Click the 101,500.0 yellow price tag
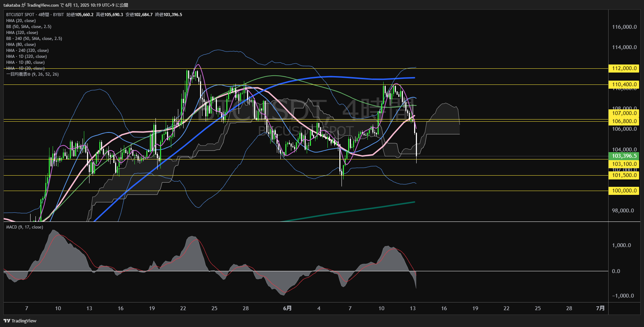The image size is (644, 327). (624, 175)
